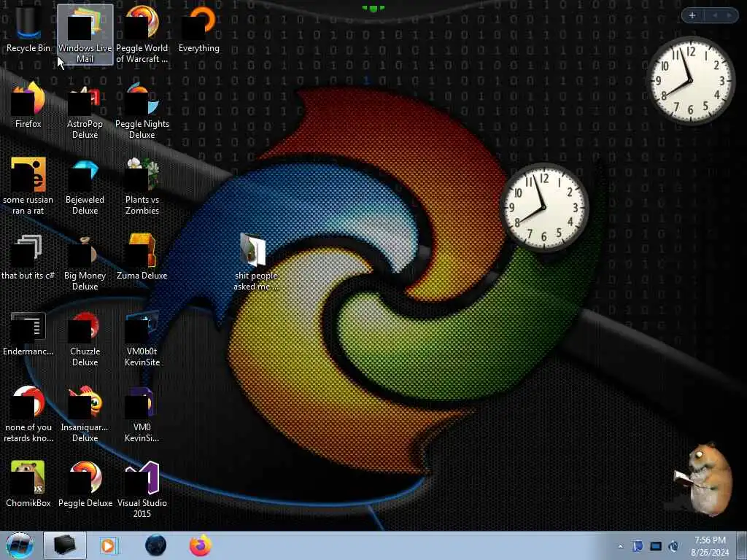Open the 7:56 PM taskbar clock
This screenshot has width=747, height=560.
(710, 546)
